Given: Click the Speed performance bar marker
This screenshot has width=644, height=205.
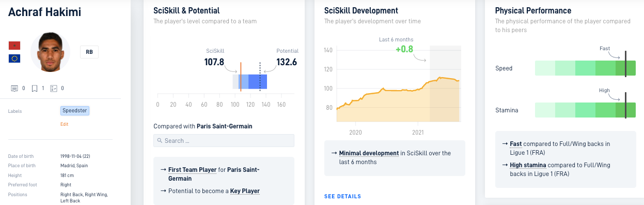Looking at the screenshot, I should click(x=625, y=64).
